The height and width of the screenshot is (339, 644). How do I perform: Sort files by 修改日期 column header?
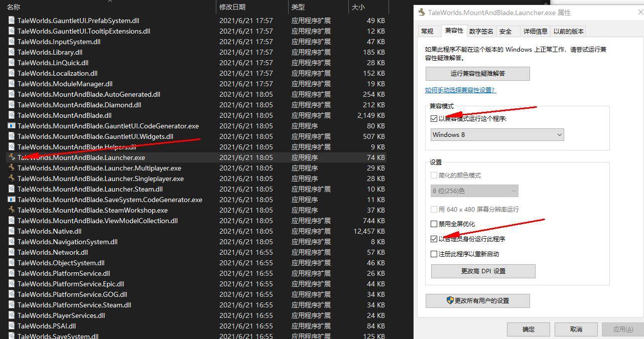(233, 7)
